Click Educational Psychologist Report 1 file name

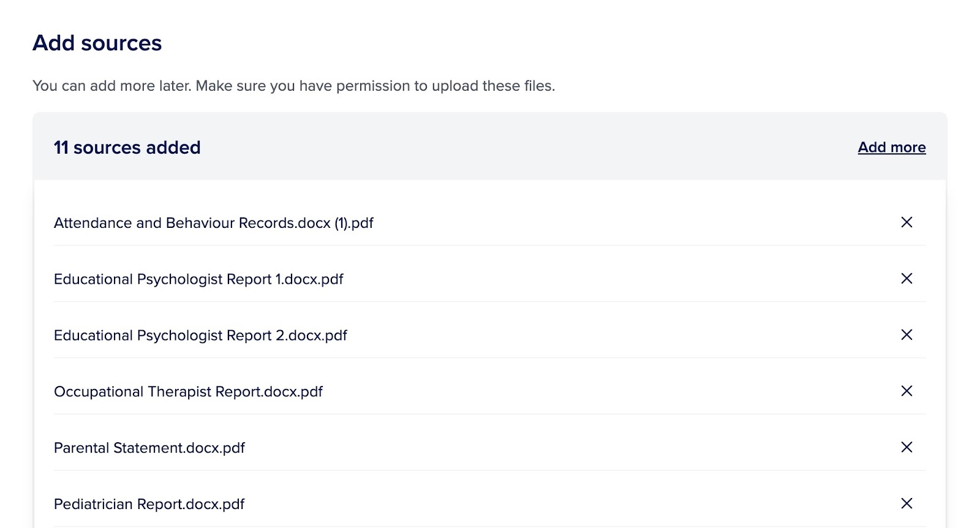(198, 279)
